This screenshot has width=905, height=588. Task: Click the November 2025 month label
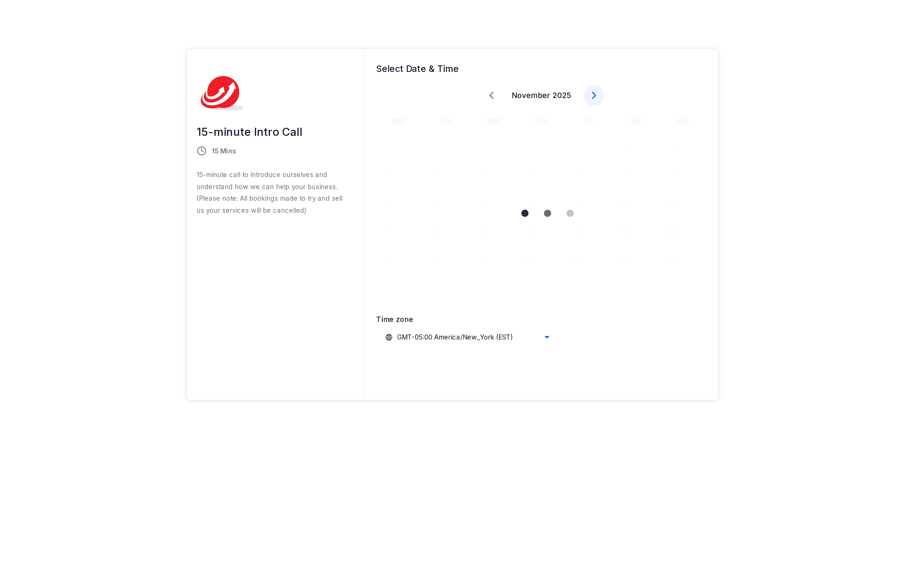[x=541, y=96]
